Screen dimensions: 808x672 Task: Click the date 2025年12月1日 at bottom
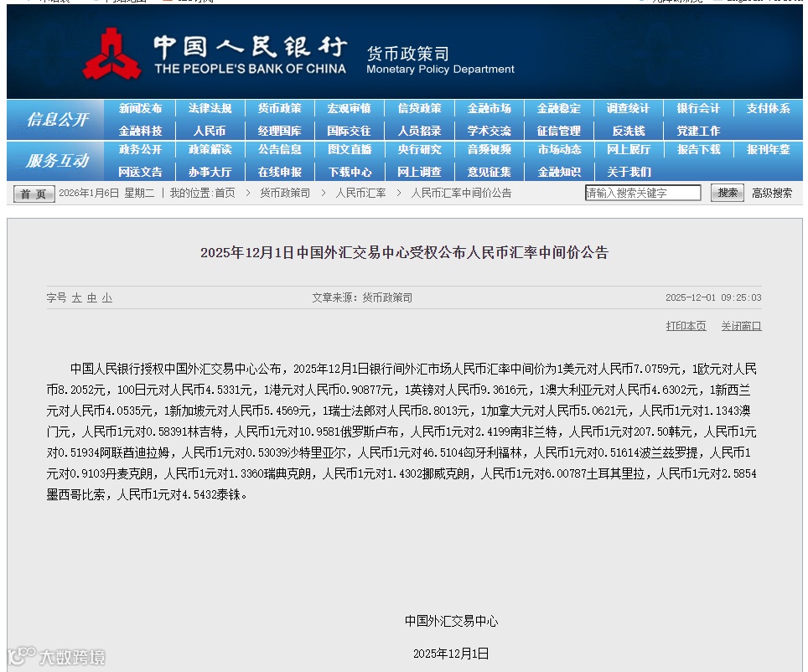[451, 654]
